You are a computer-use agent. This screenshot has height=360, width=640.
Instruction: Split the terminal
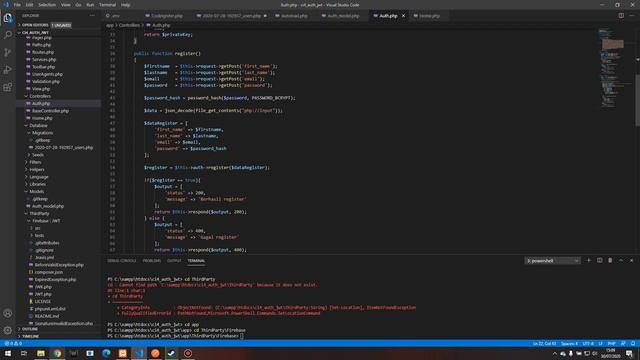[599, 260]
